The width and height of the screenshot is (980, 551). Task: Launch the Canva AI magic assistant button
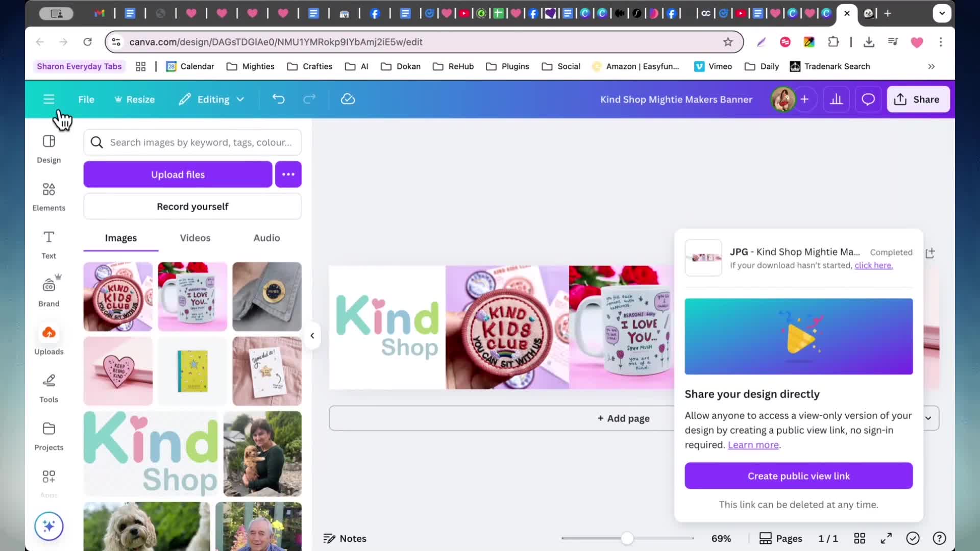pos(49,526)
